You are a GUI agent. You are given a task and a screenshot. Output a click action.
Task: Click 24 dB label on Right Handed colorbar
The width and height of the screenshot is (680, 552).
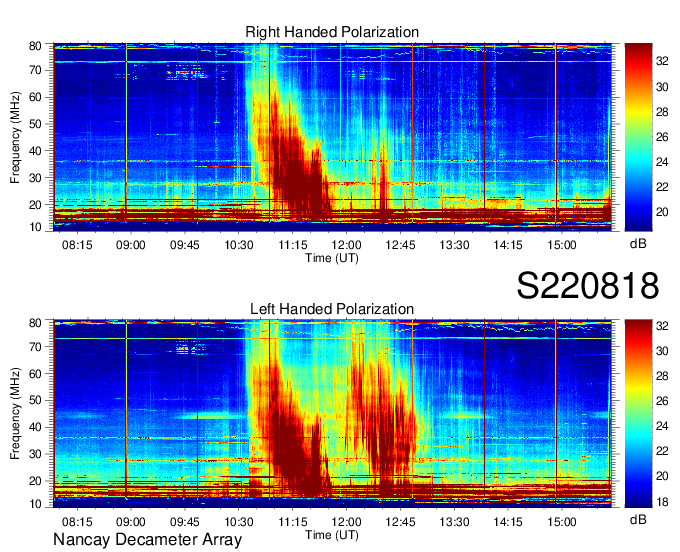(x=662, y=162)
